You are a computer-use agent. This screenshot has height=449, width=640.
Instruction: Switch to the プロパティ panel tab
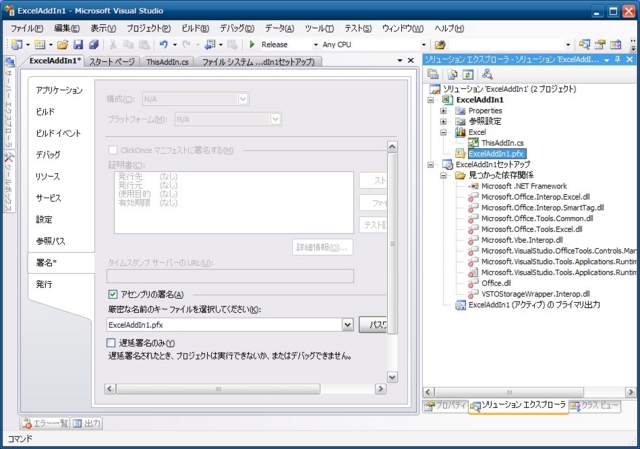(445, 406)
